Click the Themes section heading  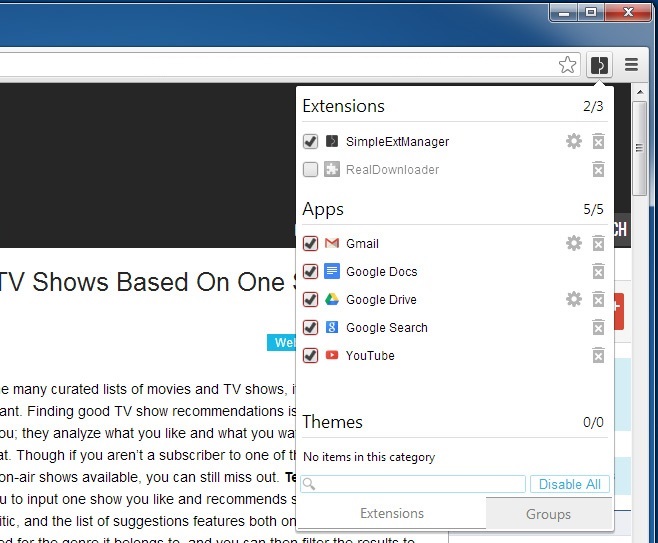(x=332, y=422)
